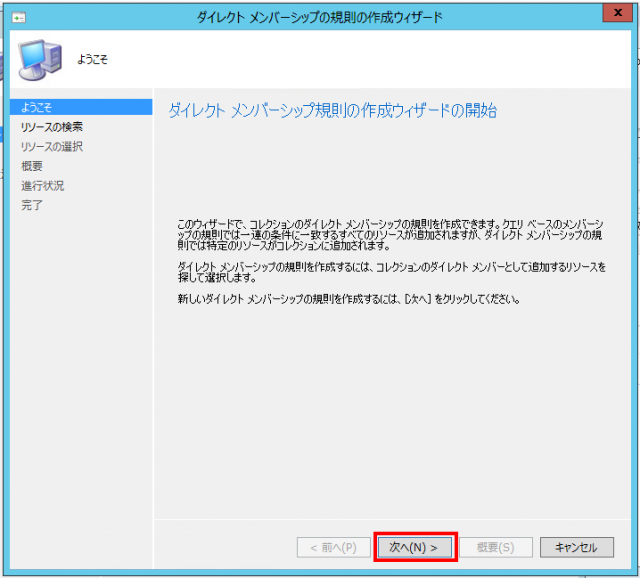This screenshot has width=640, height=578.
Task: Click the 完了 step in the left navigation
Action: (32, 205)
